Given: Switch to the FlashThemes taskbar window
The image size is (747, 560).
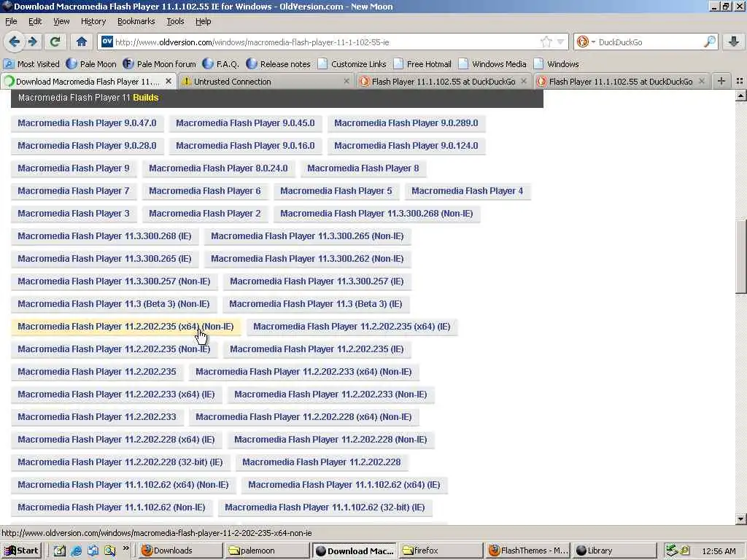Looking at the screenshot, I should tap(527, 551).
